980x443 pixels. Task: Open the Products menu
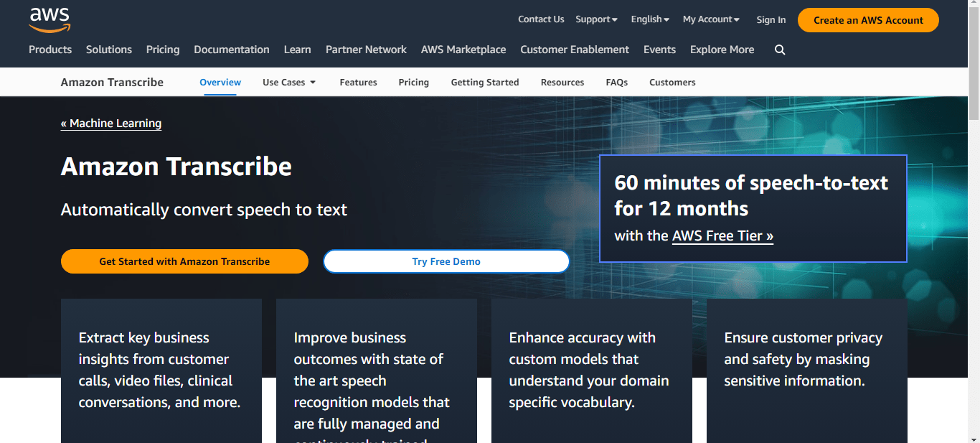coord(50,50)
